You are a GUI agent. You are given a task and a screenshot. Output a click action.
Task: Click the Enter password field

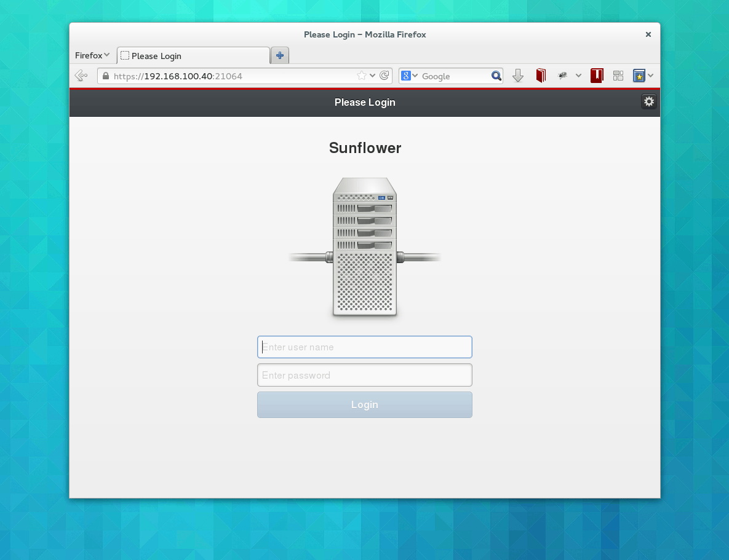364,375
